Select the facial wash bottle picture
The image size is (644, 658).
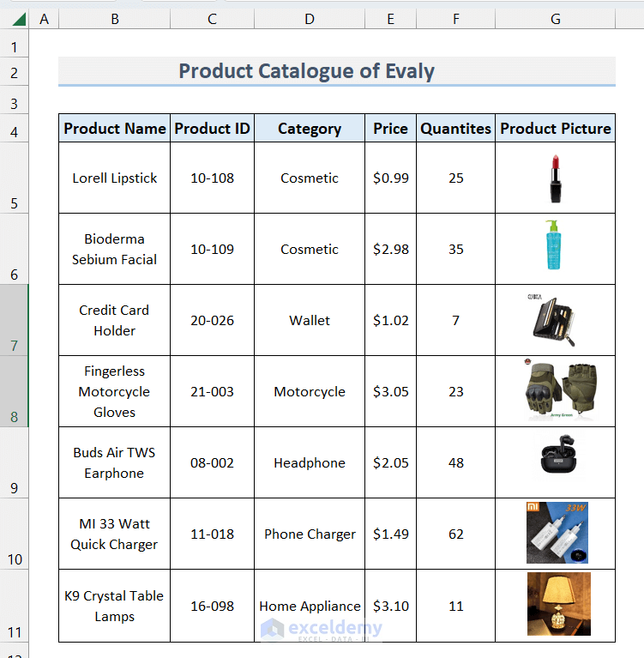click(553, 244)
